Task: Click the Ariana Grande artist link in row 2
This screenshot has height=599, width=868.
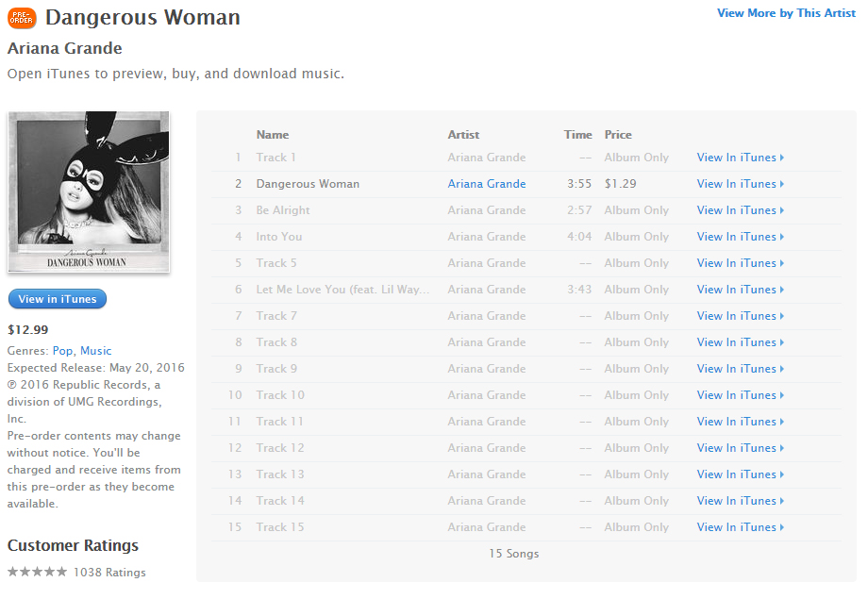Action: point(487,184)
